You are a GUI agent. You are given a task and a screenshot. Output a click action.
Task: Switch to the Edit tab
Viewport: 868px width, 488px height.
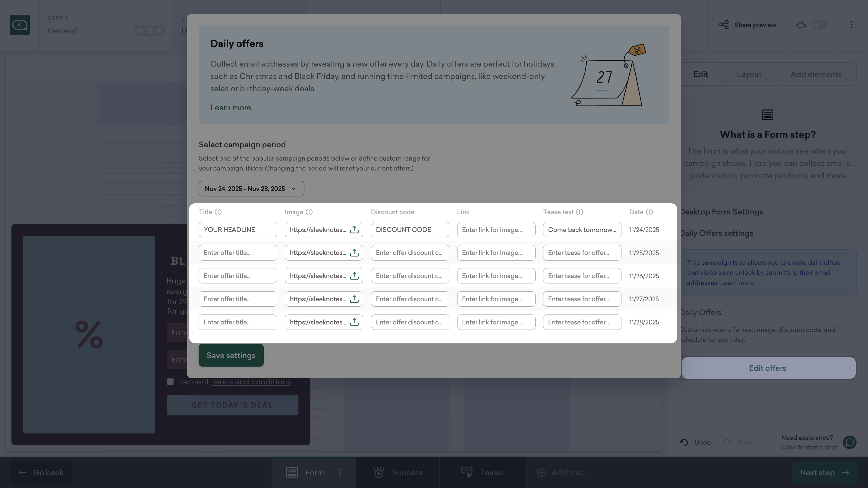click(700, 74)
